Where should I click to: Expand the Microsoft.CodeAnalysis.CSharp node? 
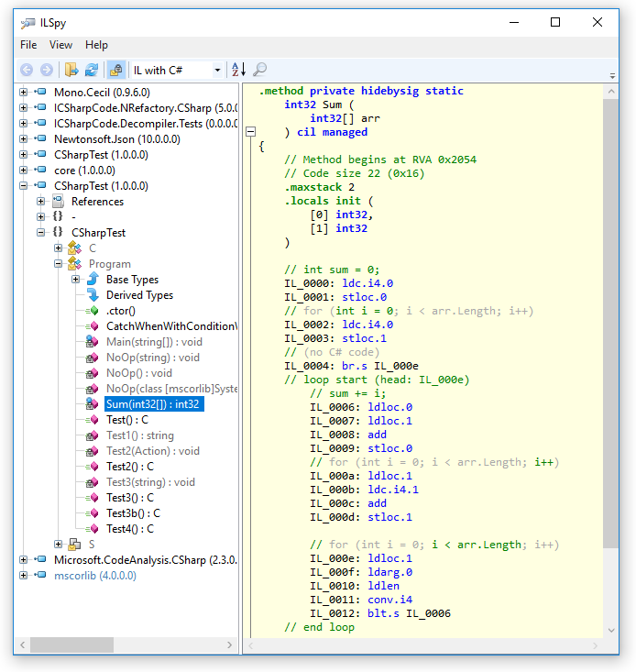pyautogui.click(x=24, y=559)
